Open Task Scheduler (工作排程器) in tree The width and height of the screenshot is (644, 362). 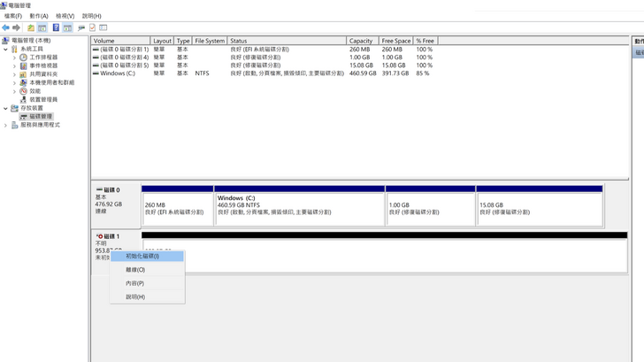(x=42, y=58)
